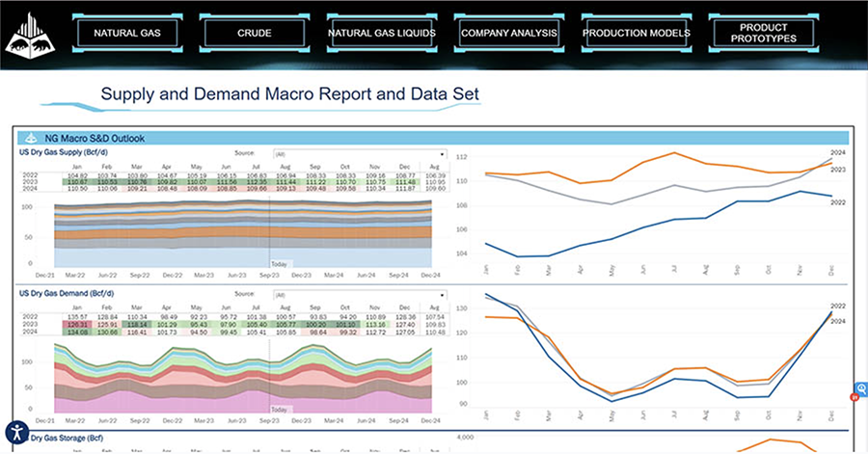Click the supply average cell 106.39
The height and width of the screenshot is (454, 868).
click(x=435, y=175)
